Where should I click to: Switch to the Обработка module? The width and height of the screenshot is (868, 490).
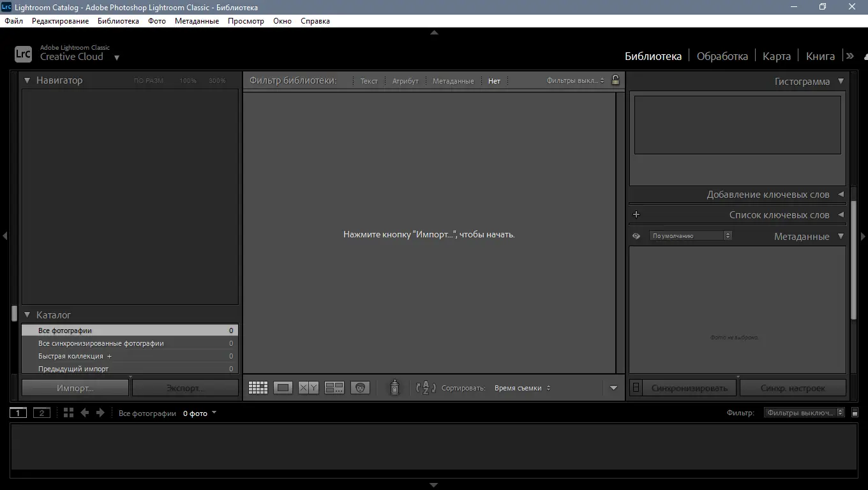pyautogui.click(x=722, y=56)
